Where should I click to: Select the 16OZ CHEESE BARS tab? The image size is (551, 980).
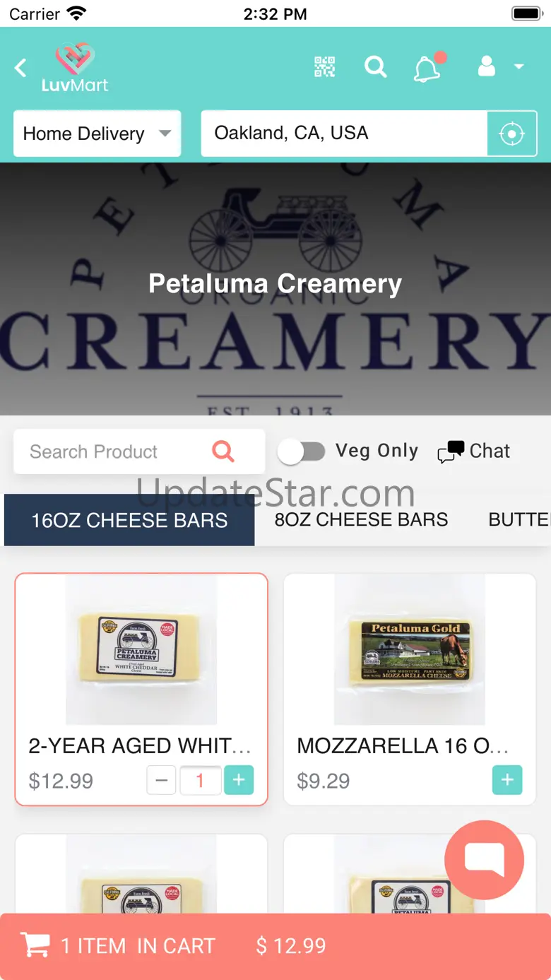coord(129,520)
